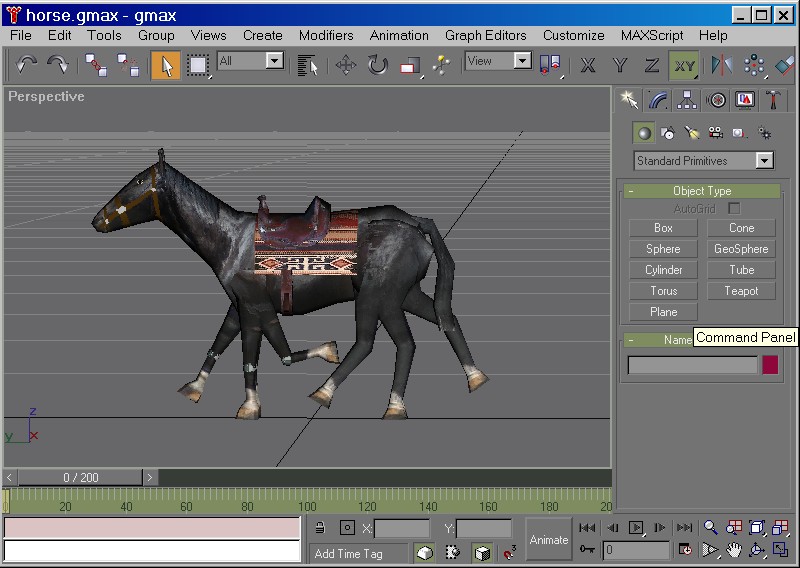Click the Undo arrow in the toolbar
The width and height of the screenshot is (800, 568).
27,65
